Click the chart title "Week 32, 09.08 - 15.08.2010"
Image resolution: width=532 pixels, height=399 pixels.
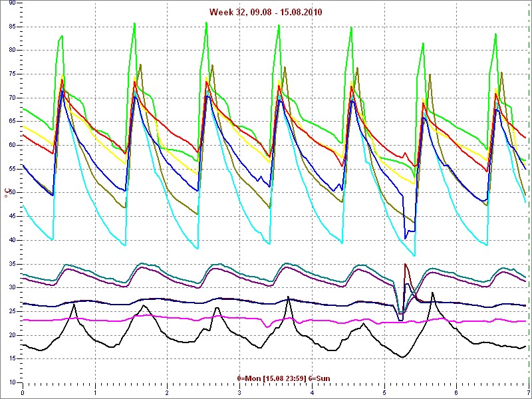pyautogui.click(x=265, y=12)
